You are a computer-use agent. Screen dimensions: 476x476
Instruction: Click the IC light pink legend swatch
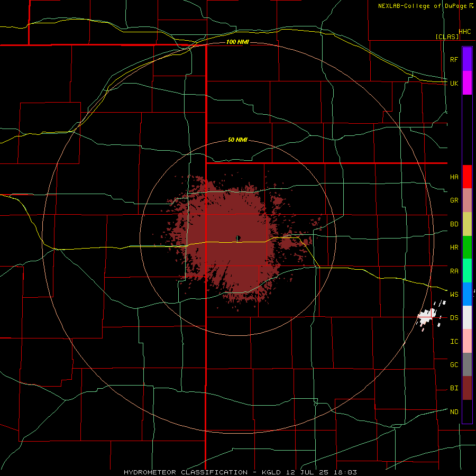[x=467, y=341]
